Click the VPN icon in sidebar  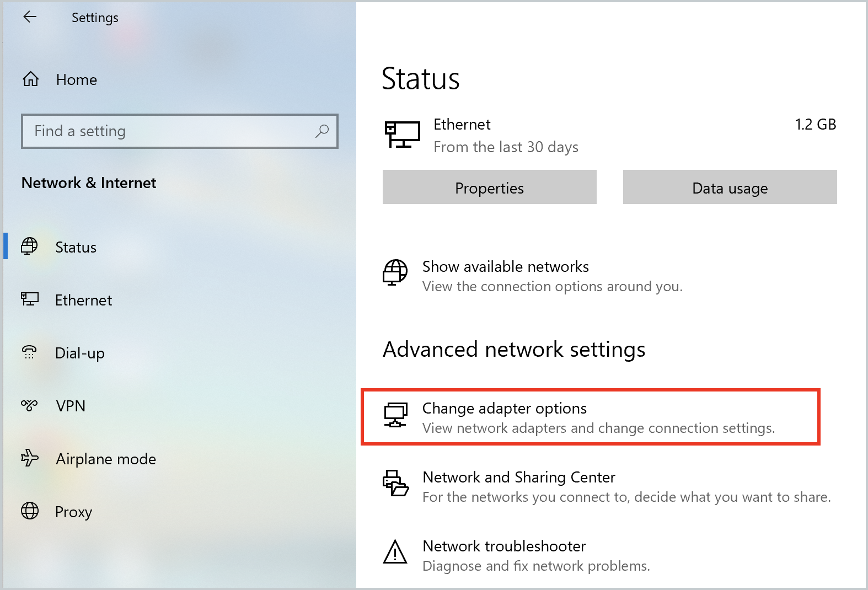click(x=29, y=406)
